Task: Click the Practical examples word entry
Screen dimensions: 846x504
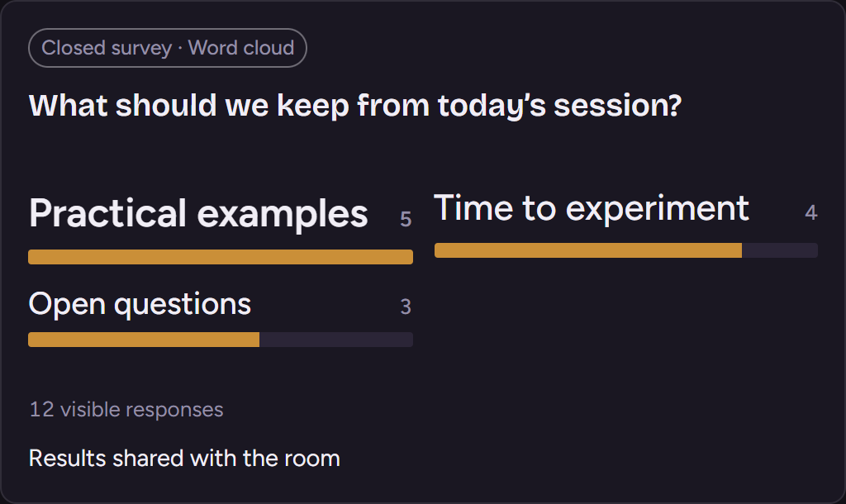Action: coord(198,214)
